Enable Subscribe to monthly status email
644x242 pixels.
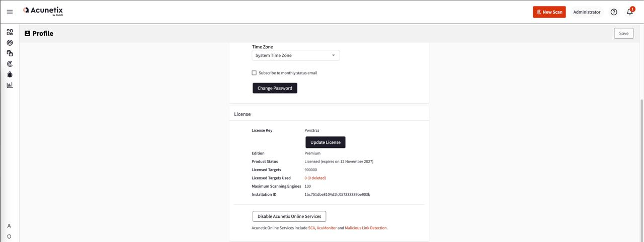[254, 73]
